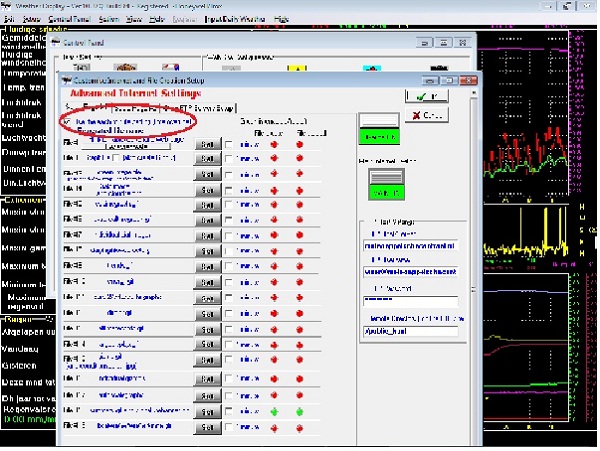Open the View menu
The image size is (600, 451).
134,19
